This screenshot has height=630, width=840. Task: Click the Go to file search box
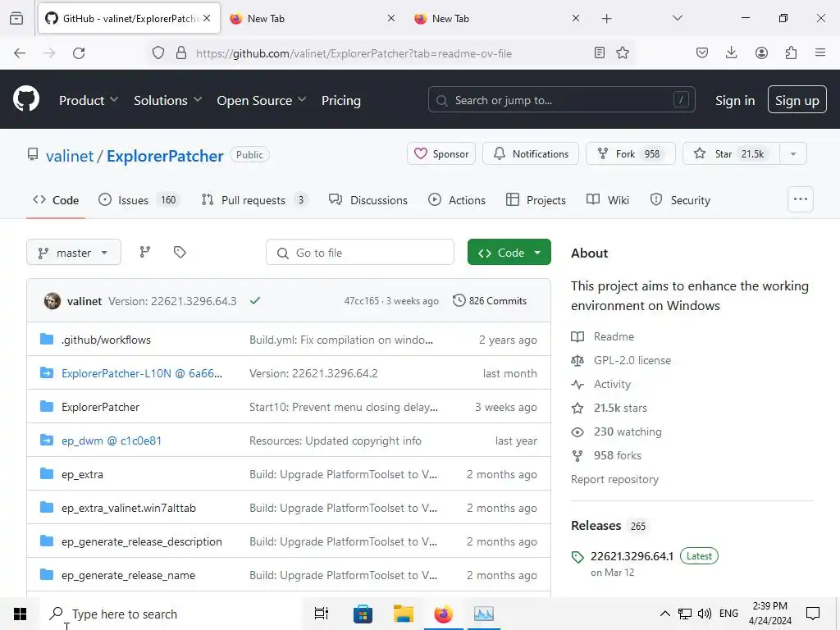point(360,253)
